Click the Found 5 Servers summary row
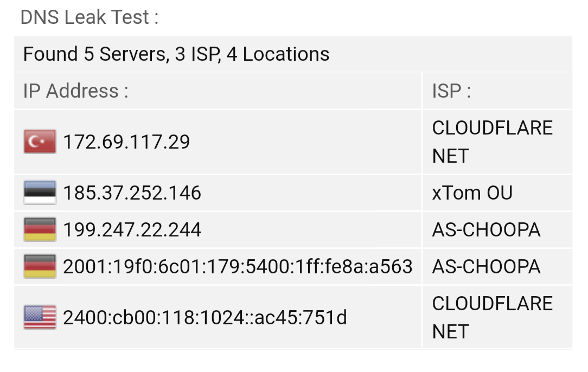 point(293,54)
